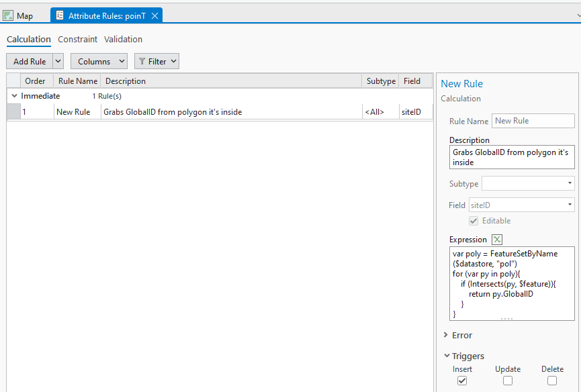Toggle the Editable checkbox

pyautogui.click(x=474, y=221)
